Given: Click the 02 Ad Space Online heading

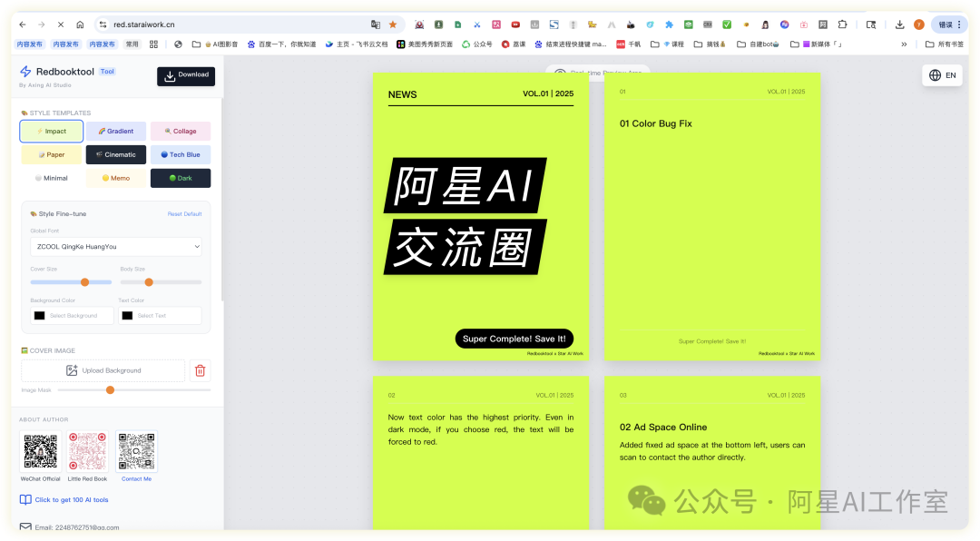Looking at the screenshot, I should [663, 428].
